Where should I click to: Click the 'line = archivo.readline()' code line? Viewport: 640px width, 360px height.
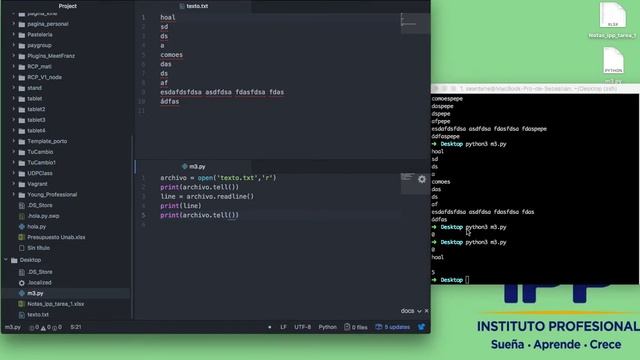[x=207, y=196]
